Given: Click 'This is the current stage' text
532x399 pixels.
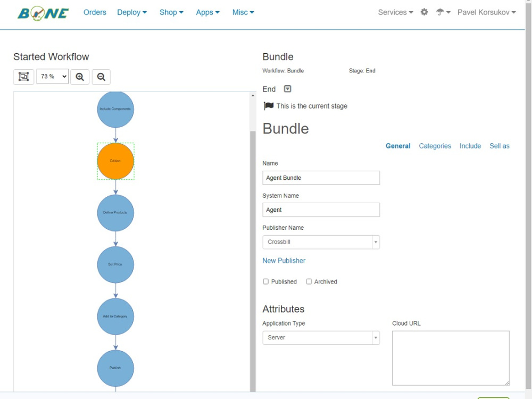Looking at the screenshot, I should (x=312, y=106).
